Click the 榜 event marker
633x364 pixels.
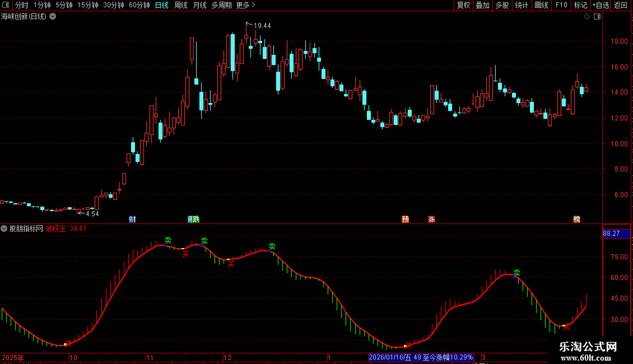tap(577, 219)
